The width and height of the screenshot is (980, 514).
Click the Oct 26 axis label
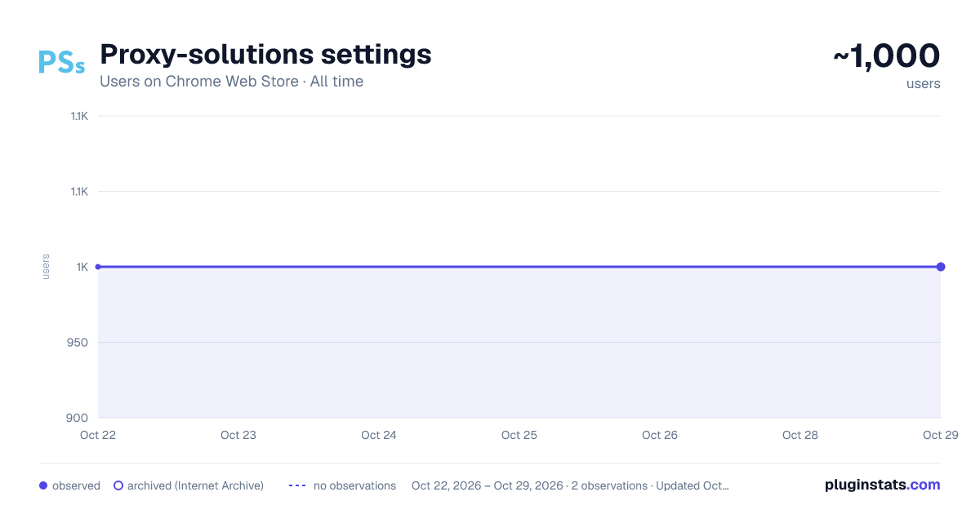point(660,435)
